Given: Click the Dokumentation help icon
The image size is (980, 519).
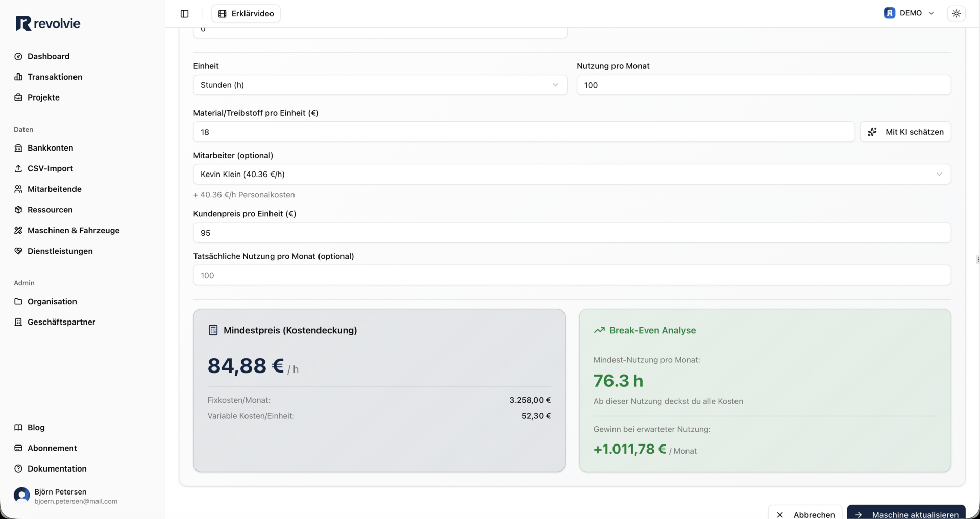Looking at the screenshot, I should [18, 468].
